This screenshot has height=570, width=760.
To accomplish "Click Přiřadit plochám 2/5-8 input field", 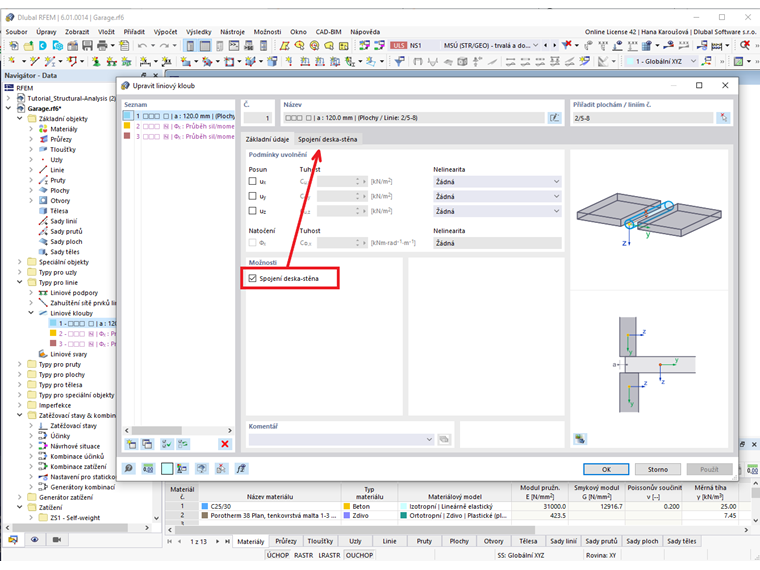I will (x=643, y=118).
